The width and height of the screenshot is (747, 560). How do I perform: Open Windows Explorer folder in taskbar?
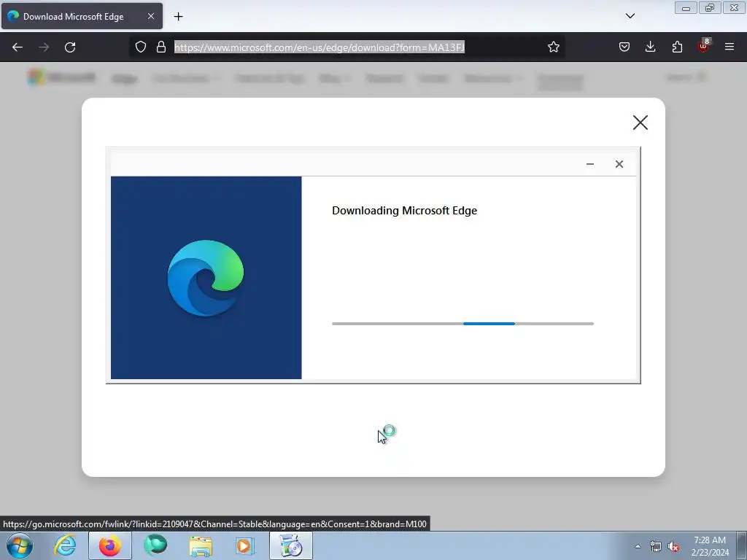(x=201, y=545)
